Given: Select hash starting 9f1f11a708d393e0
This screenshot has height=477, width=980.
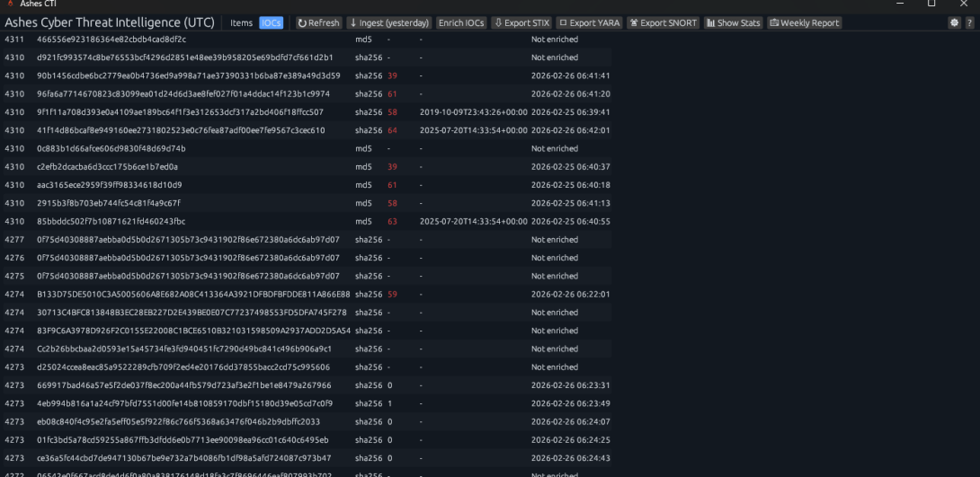Looking at the screenshot, I should click(x=180, y=112).
